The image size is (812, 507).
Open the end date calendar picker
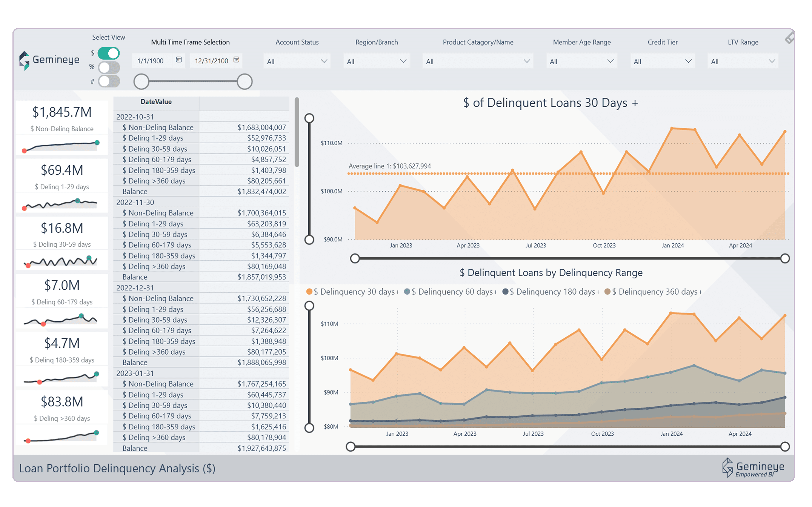click(237, 60)
